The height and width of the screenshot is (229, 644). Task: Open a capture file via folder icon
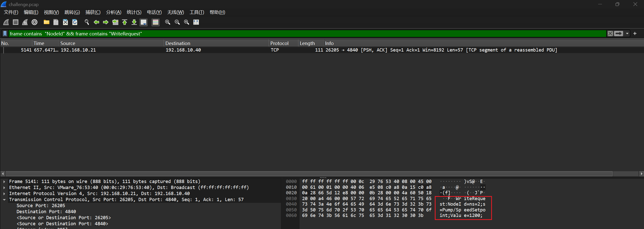pyautogui.click(x=46, y=22)
